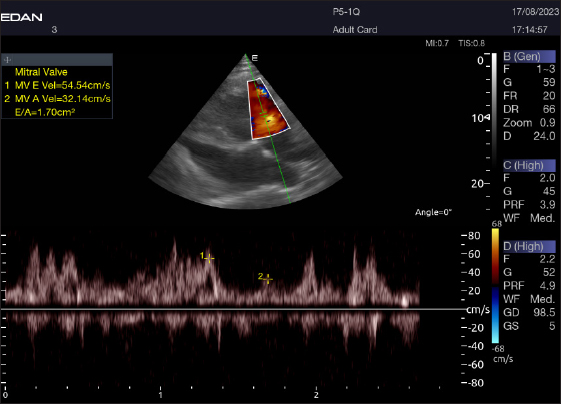
Task: Click the move handle icon of measurement panel
Action: click(x=8, y=60)
